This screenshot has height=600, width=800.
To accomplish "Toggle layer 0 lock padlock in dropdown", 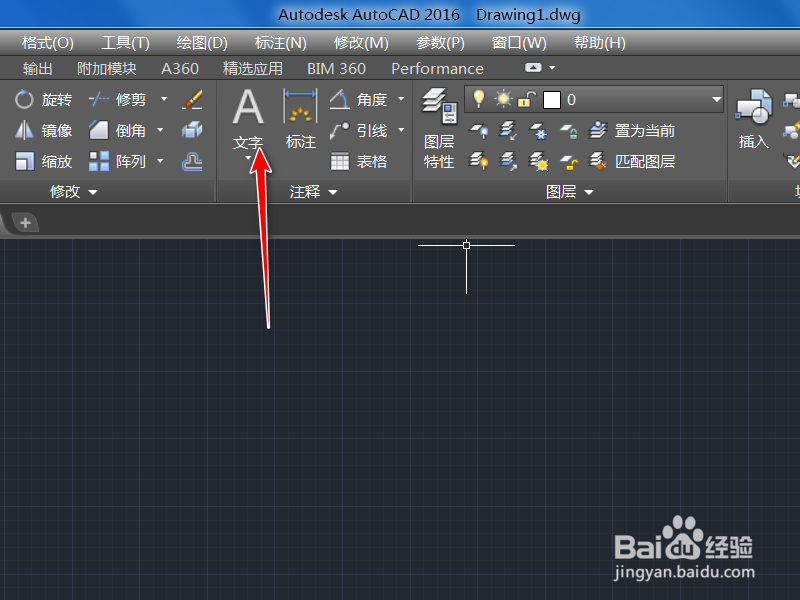I will (x=527, y=99).
